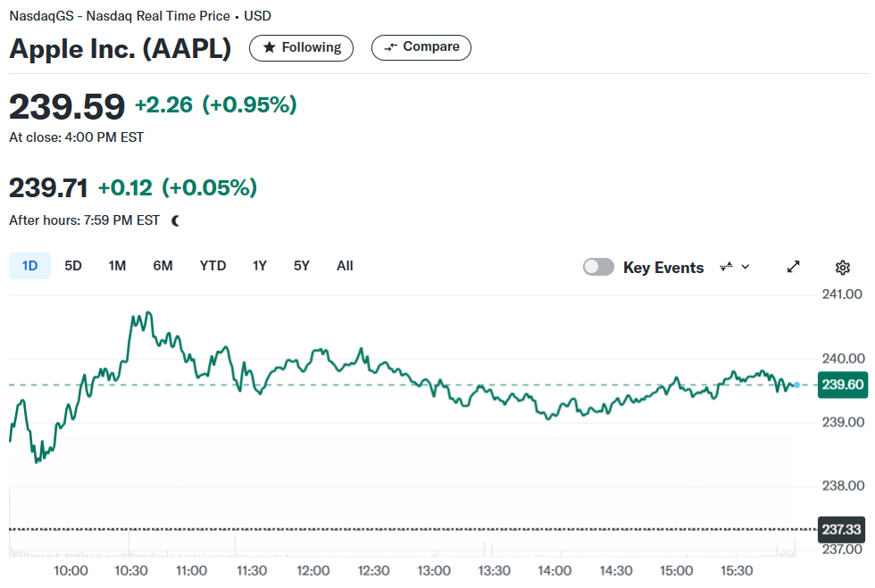Viewport: 875px width, 588px height.
Task: Click the After hours: 7:59 PM EST text
Action: (84, 220)
